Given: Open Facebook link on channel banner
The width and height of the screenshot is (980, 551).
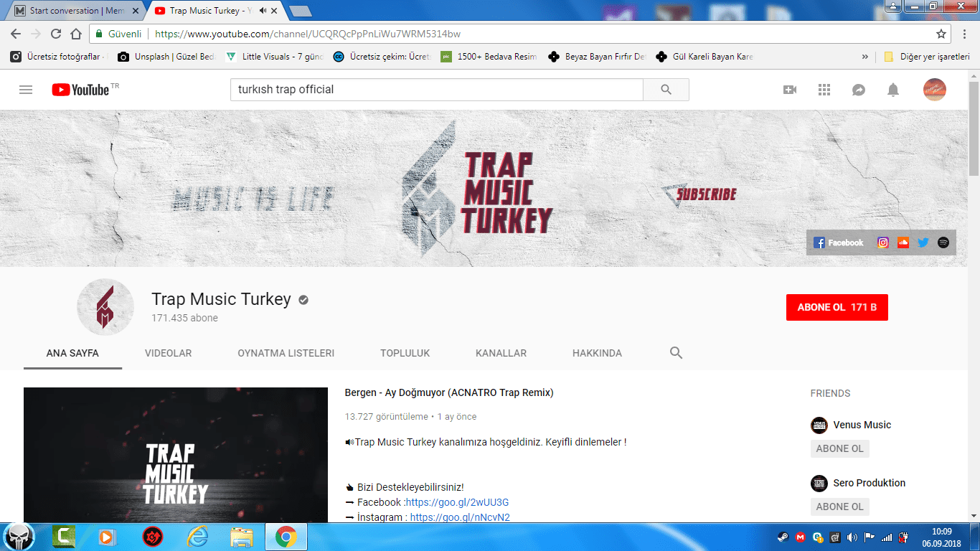Looking at the screenshot, I should click(839, 242).
